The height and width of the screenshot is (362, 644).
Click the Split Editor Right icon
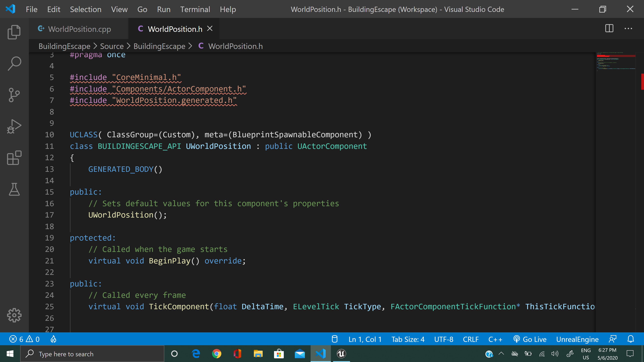[x=609, y=28]
